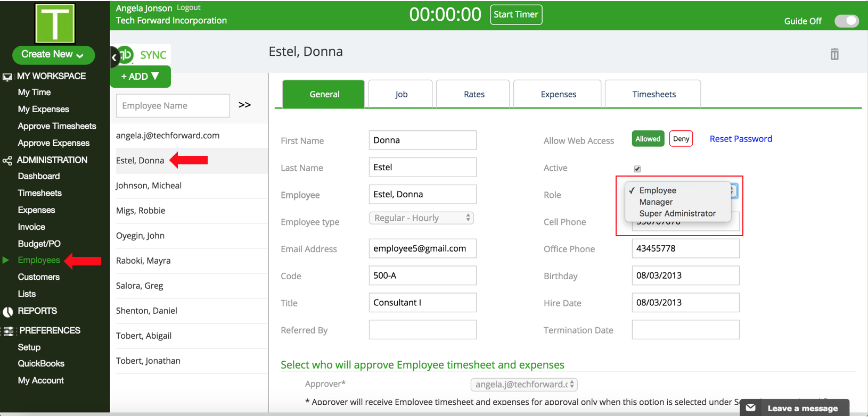
Task: Expand the Employee type dropdown
Action: [x=421, y=218]
